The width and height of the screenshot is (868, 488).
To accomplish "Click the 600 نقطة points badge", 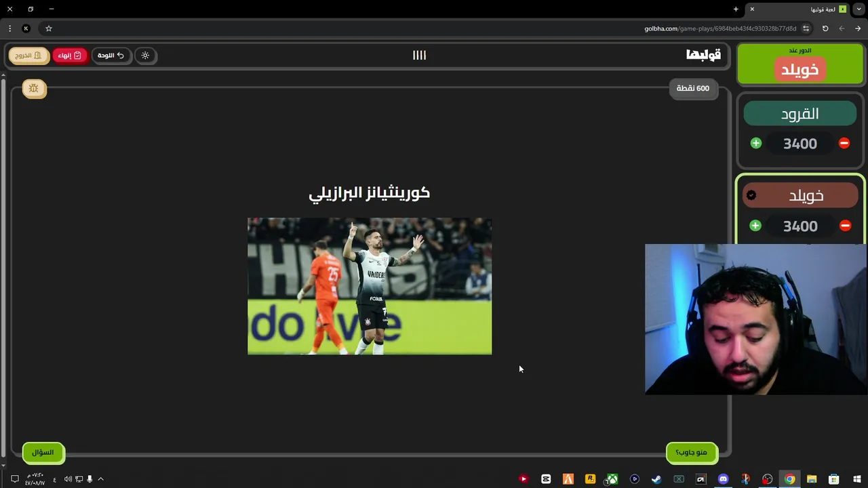I will 693,88.
